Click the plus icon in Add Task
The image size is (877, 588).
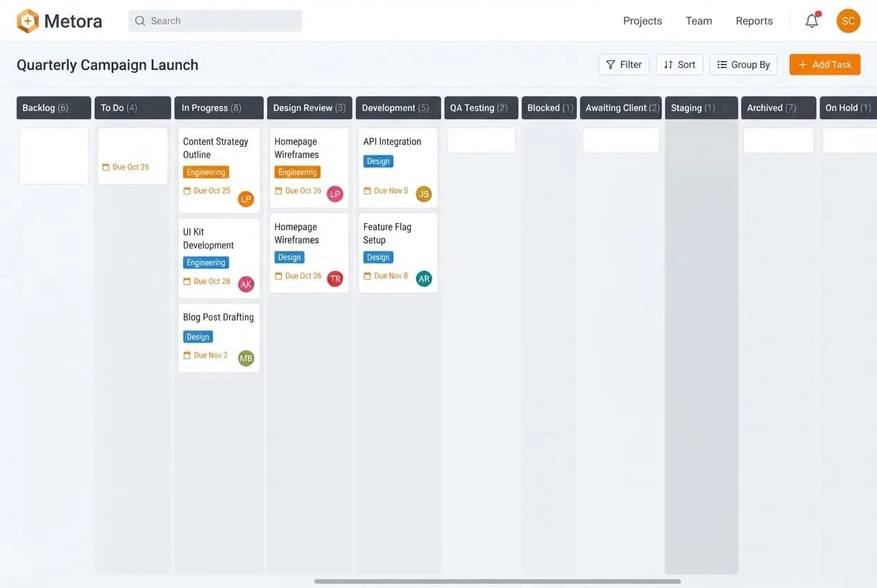pyautogui.click(x=803, y=64)
